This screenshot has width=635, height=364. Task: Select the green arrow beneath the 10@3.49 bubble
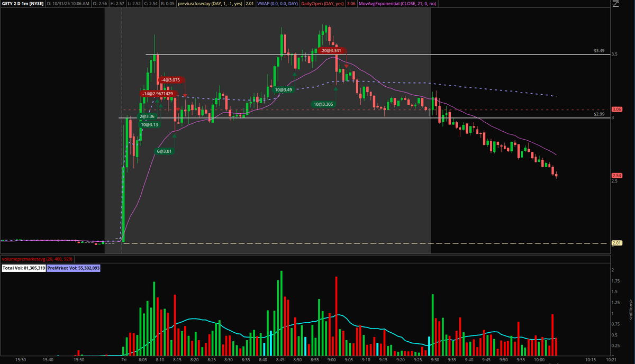point(295,75)
